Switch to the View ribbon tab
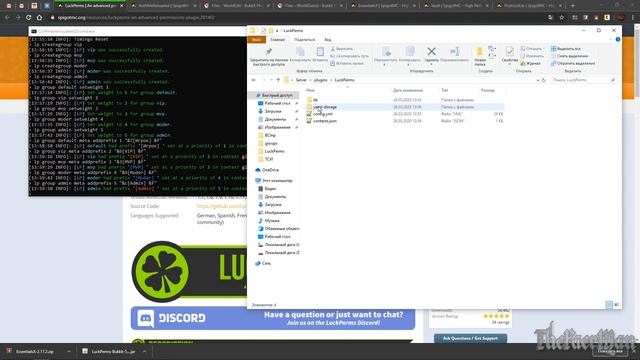This screenshot has width=640, height=360. (328, 40)
